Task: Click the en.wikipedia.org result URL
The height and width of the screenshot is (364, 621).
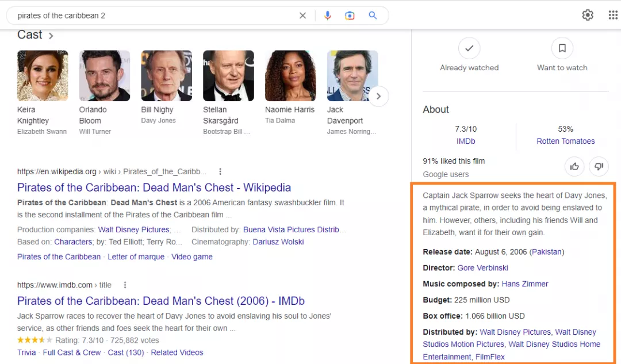Action: [x=112, y=171]
